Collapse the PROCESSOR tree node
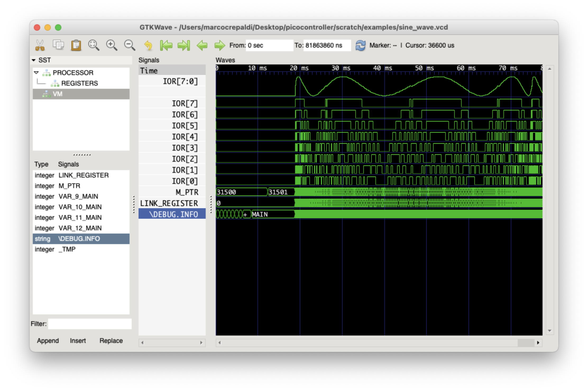Viewport: 588px width, 391px height. click(x=36, y=73)
